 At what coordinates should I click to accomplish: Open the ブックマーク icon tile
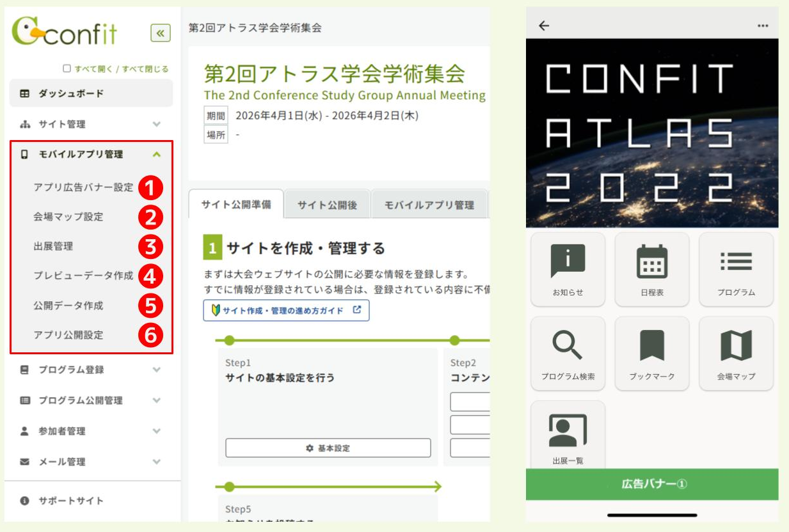(651, 354)
